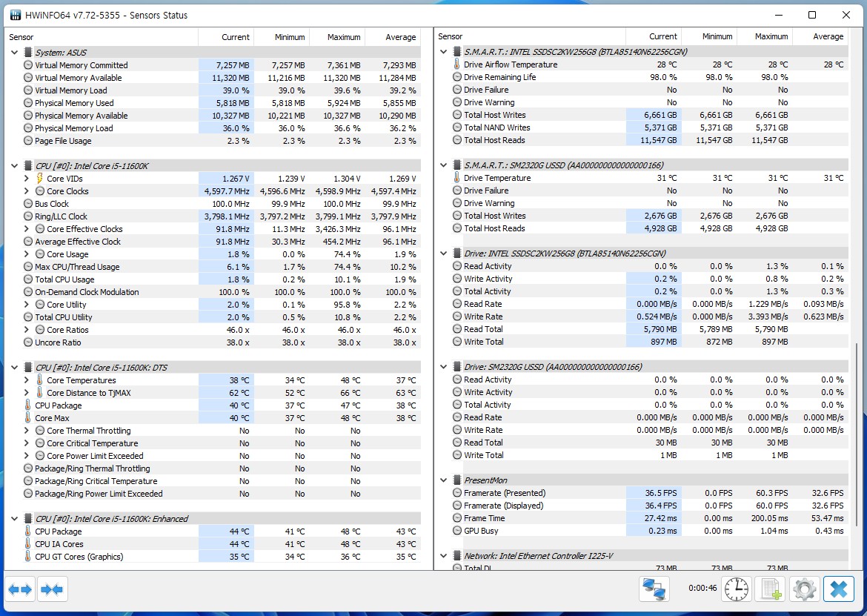Collapse the CPU [#0]: Intel Core i5-11600K group
The image size is (867, 616).
(14, 166)
